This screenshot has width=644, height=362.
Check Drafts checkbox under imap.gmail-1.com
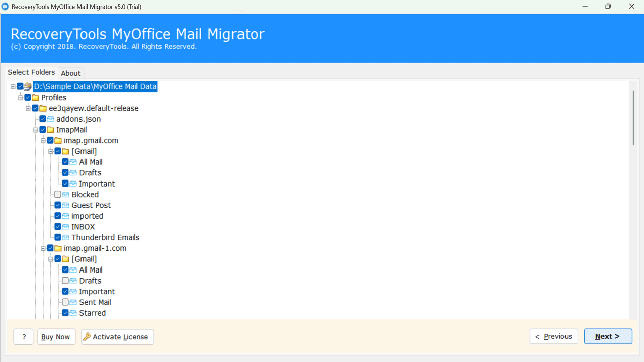click(x=65, y=281)
